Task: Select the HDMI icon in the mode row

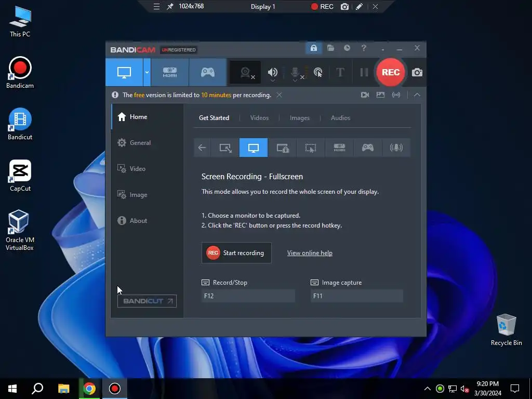Action: coord(339,148)
